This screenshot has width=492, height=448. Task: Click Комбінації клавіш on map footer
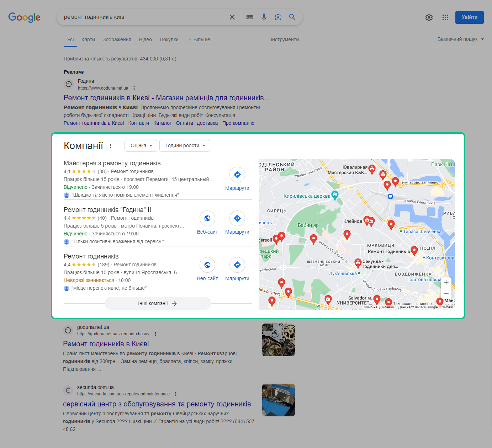tap(379, 307)
